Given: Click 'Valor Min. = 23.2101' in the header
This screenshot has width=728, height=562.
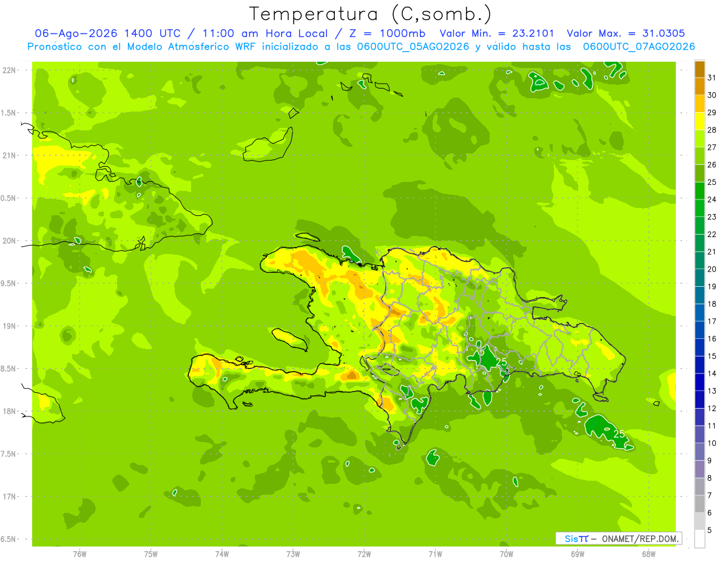Looking at the screenshot, I should tap(497, 33).
